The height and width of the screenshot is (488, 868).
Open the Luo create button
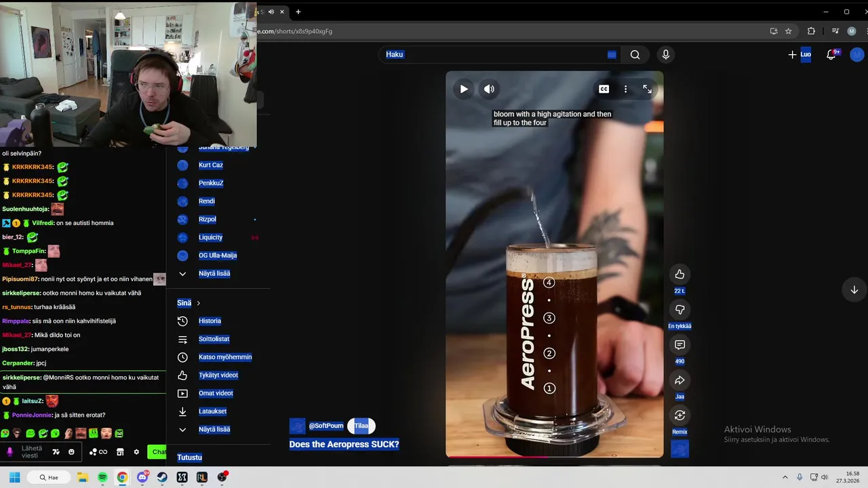click(x=800, y=54)
